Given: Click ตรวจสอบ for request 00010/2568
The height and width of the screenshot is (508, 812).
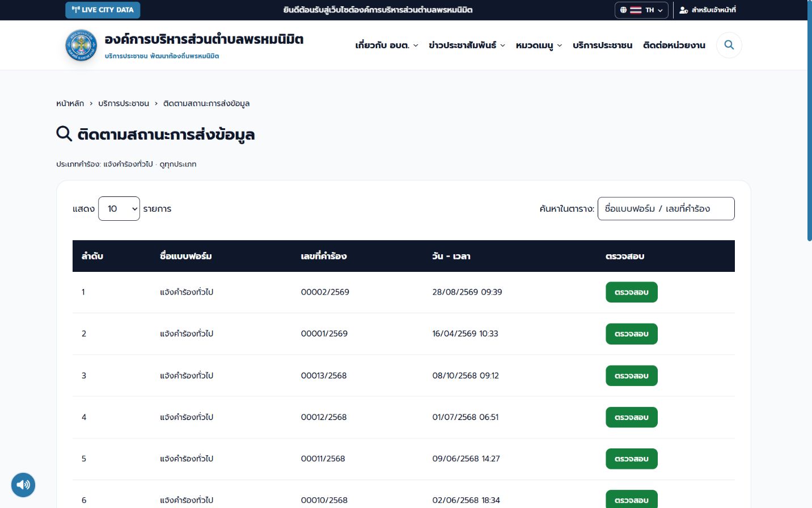Looking at the screenshot, I should click(632, 500).
